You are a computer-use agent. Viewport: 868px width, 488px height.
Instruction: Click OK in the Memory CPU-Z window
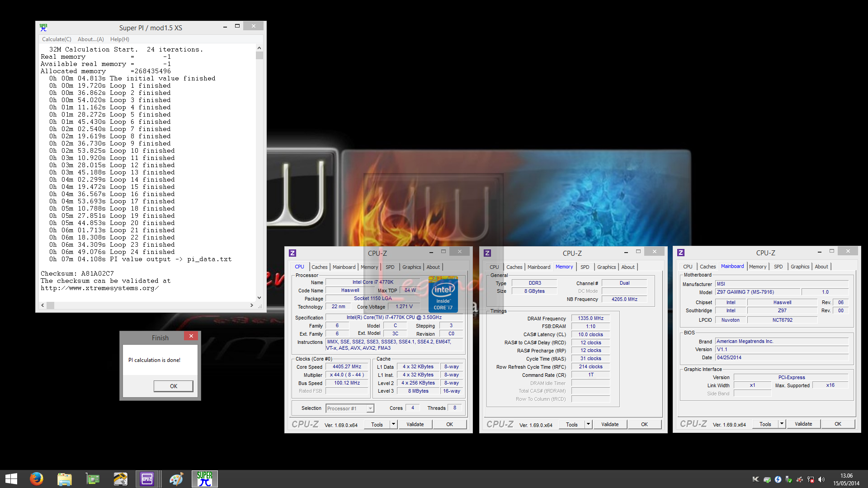tap(644, 424)
